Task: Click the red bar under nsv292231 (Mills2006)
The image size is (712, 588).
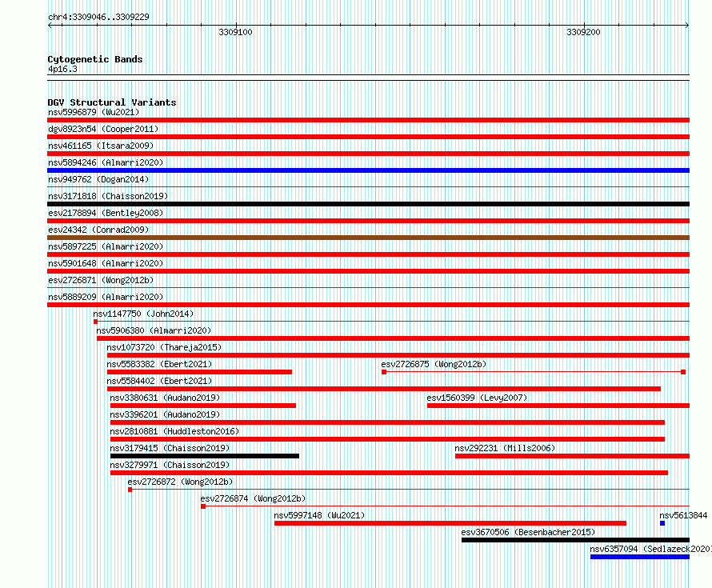Action: pyautogui.click(x=573, y=456)
